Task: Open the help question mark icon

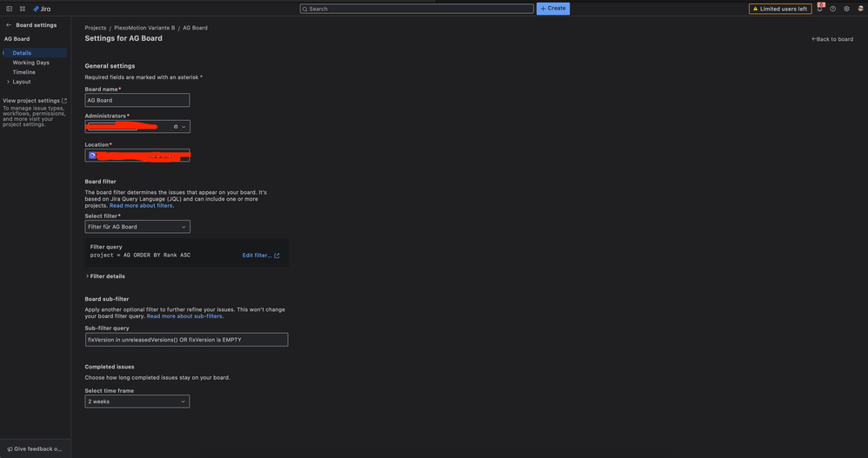Action: (832, 9)
